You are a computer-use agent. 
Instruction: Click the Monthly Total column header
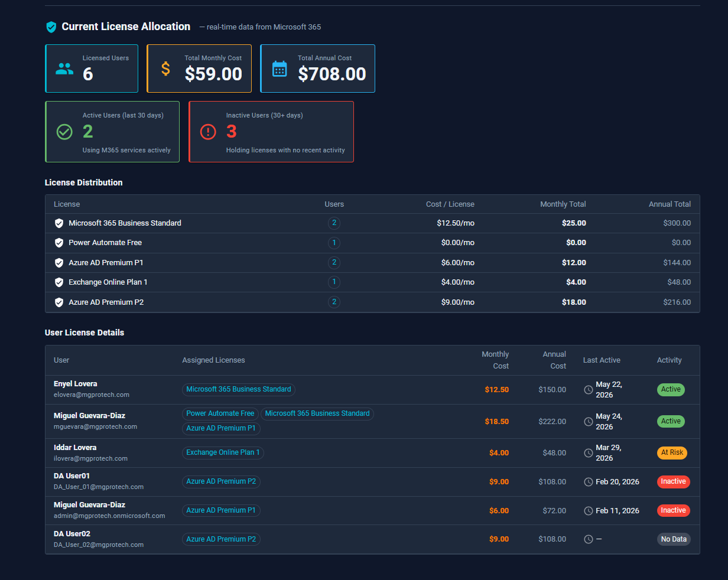(x=563, y=204)
